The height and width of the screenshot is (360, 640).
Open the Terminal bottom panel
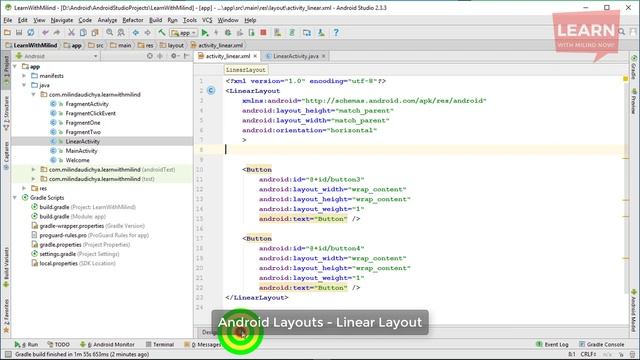click(x=160, y=344)
